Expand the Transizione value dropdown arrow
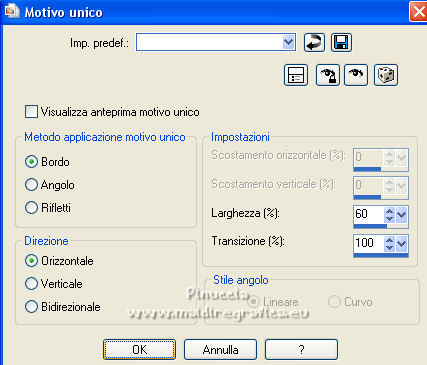 pos(402,244)
